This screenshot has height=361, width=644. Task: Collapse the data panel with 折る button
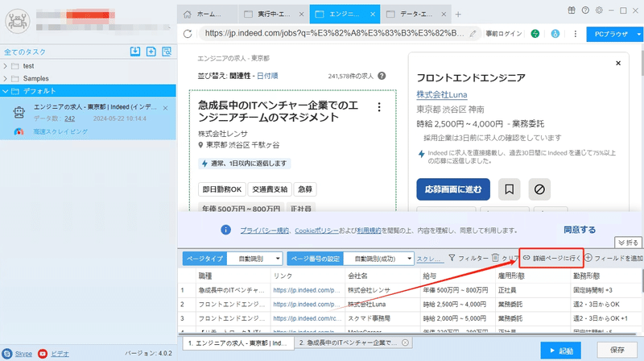pos(628,243)
